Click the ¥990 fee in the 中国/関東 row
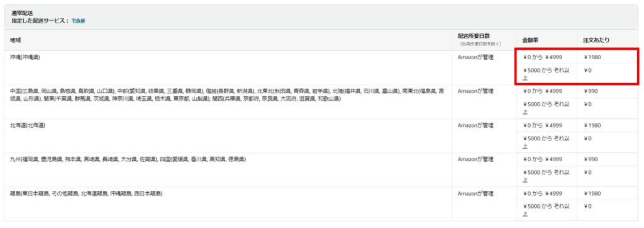This screenshot has width=644, height=228. click(x=591, y=91)
